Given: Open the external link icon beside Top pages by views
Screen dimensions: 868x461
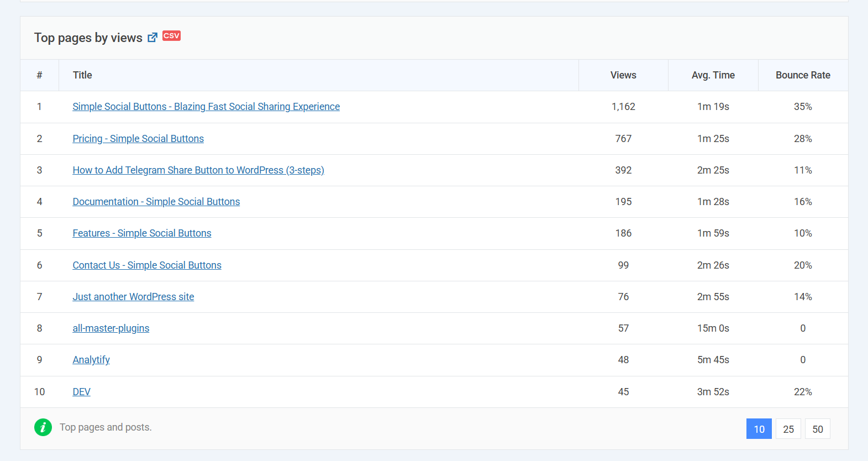Looking at the screenshot, I should pyautogui.click(x=152, y=38).
